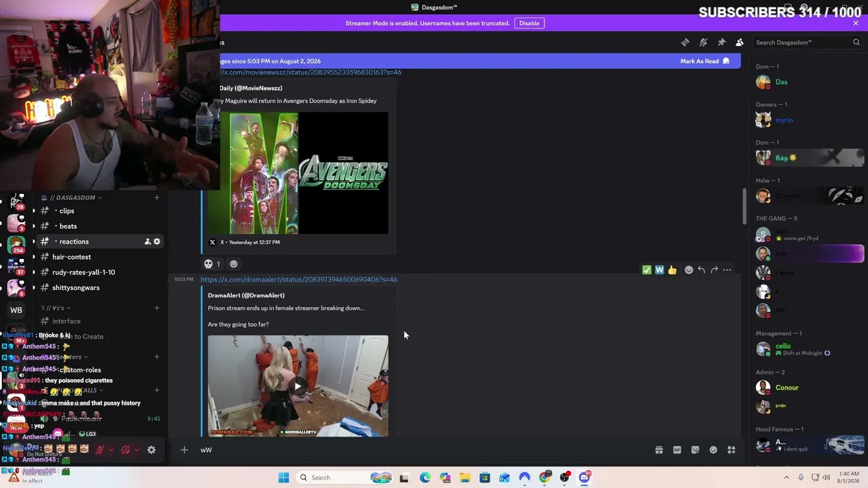Show pinned messages
Image resolution: width=868 pixels, height=488 pixels.
722,42
